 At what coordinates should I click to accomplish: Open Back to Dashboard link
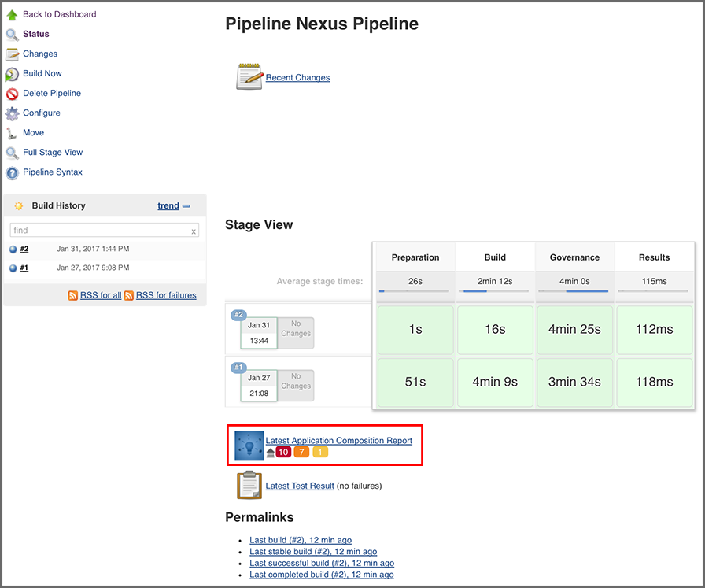tap(59, 14)
